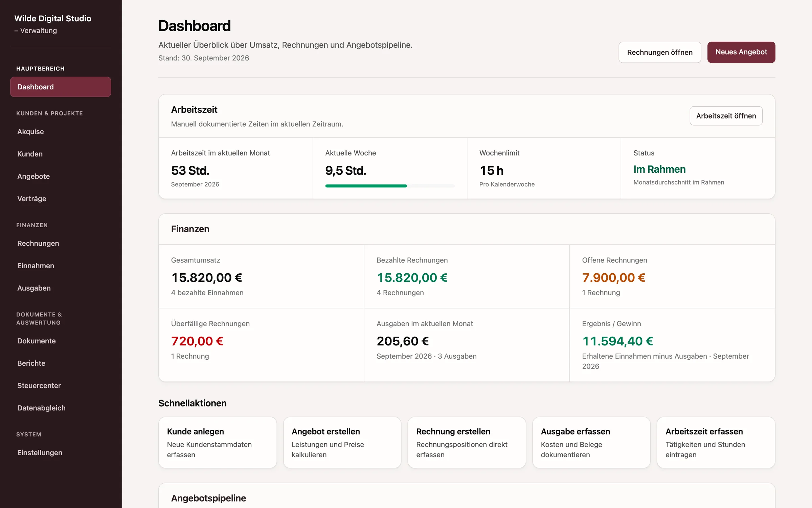Click the Rechnungen öffnen button
Viewport: 812px width, 508px height.
pyautogui.click(x=660, y=52)
